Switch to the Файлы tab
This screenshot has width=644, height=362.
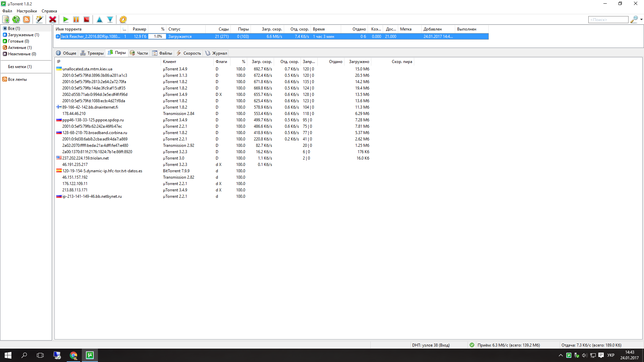[x=162, y=53]
